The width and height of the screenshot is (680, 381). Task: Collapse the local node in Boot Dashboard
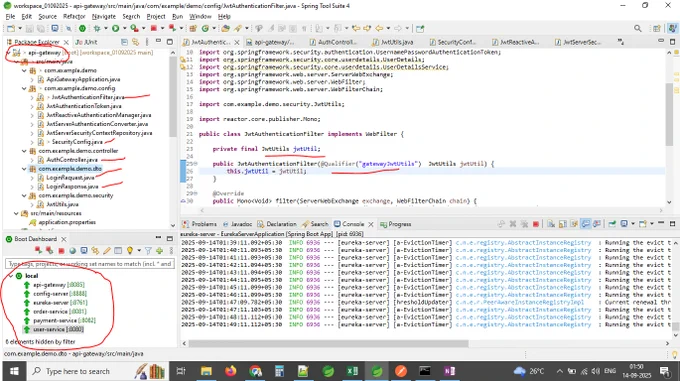(11, 276)
